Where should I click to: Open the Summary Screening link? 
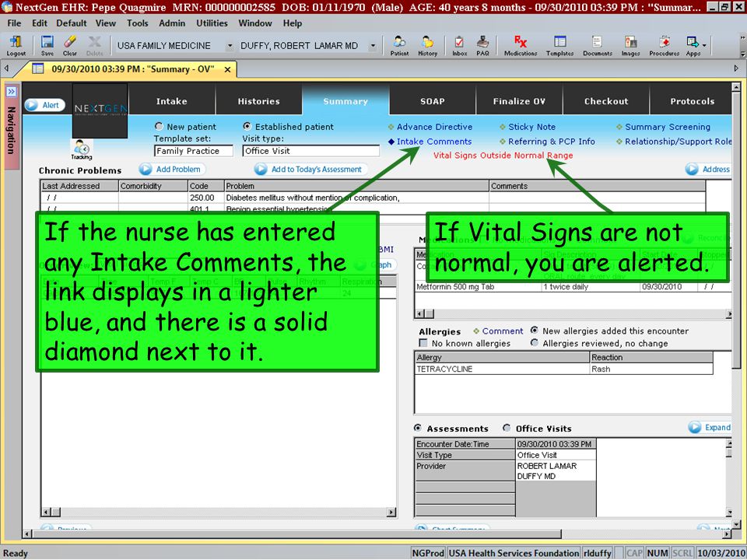point(668,127)
